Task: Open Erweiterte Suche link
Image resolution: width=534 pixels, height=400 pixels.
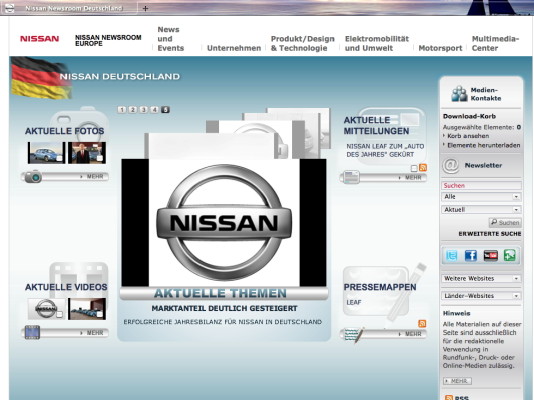Action: [x=490, y=234]
